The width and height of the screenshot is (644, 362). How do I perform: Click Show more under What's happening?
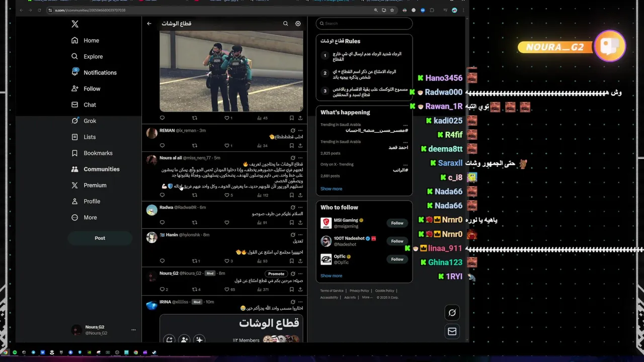[x=331, y=189]
